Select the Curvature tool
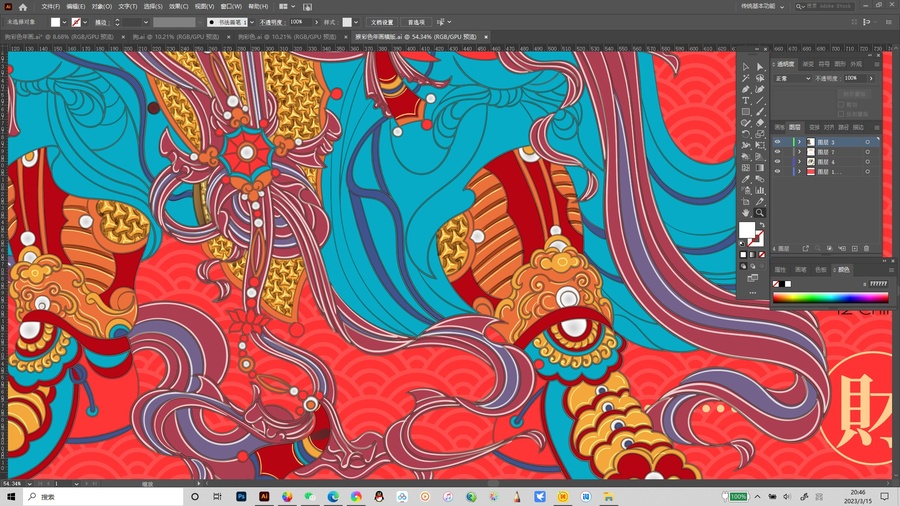 pyautogui.click(x=760, y=89)
